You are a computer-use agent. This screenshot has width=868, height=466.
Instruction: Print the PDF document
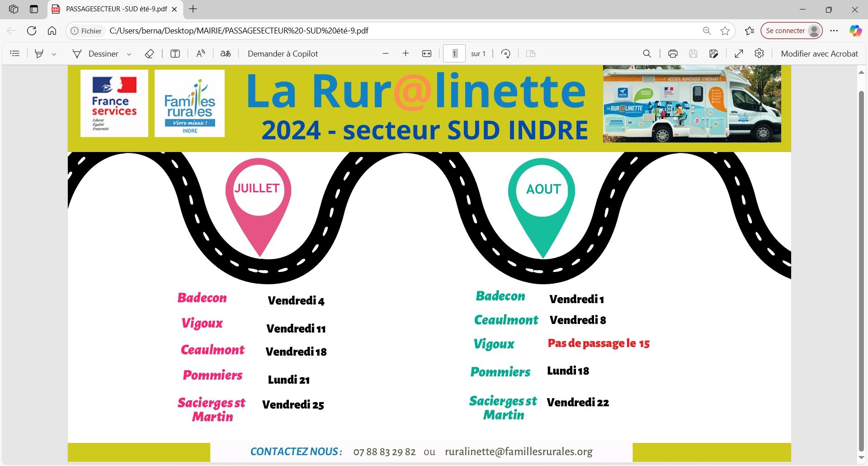tap(673, 53)
